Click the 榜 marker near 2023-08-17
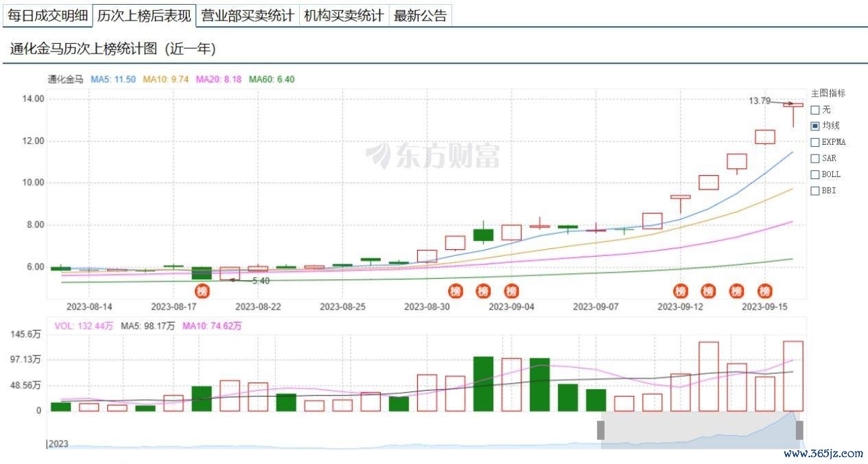The image size is (868, 464). [202, 291]
